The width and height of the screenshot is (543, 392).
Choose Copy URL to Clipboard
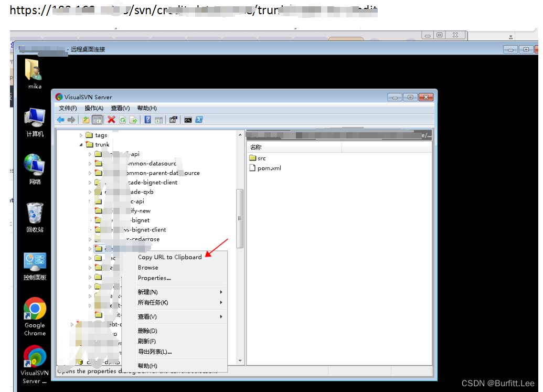(x=169, y=257)
